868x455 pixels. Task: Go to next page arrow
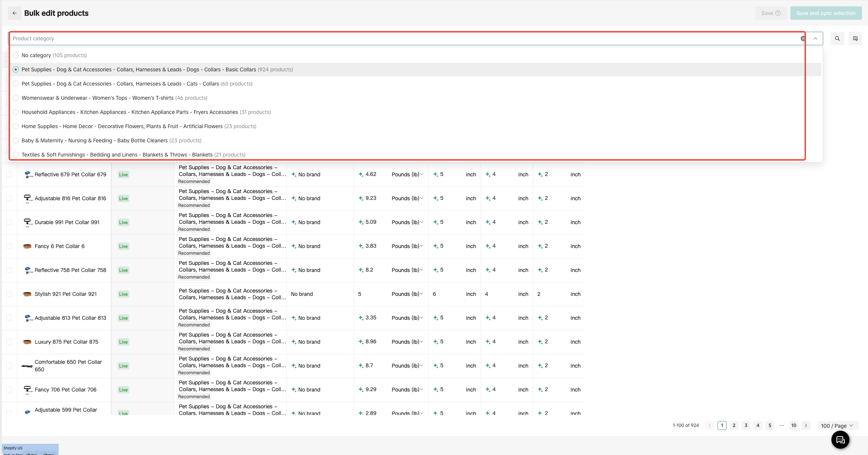(x=806, y=425)
